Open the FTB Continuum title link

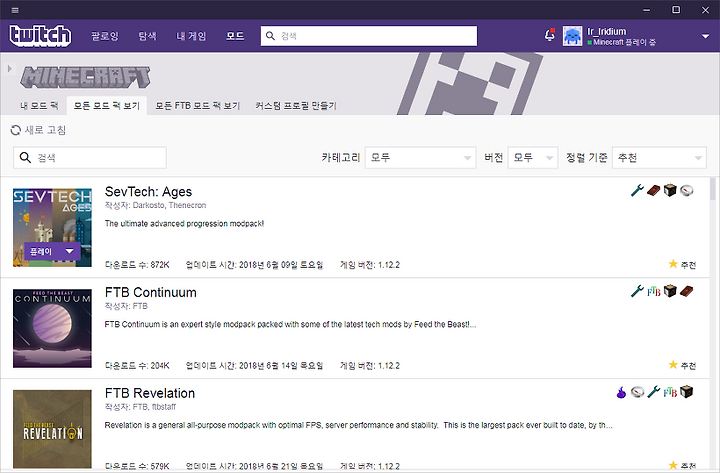tap(151, 293)
